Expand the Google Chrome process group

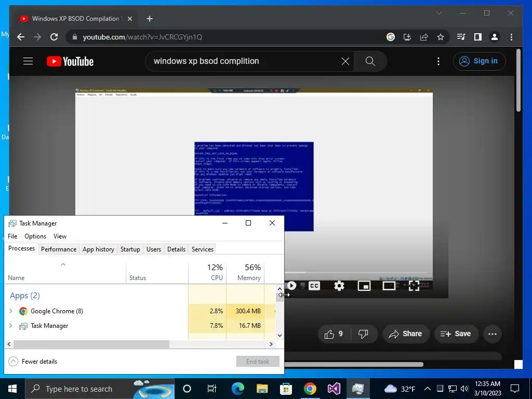(10, 311)
